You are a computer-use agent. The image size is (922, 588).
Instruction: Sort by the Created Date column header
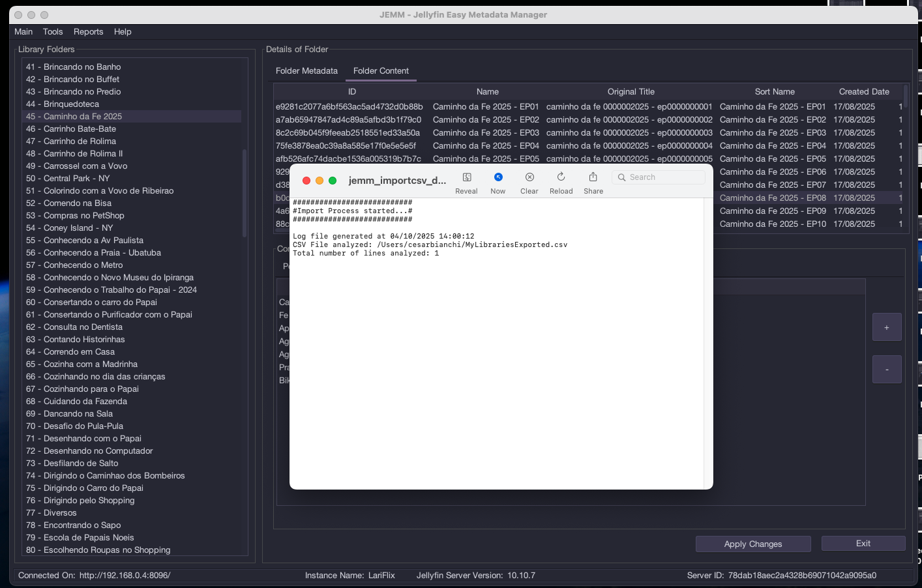pos(863,91)
